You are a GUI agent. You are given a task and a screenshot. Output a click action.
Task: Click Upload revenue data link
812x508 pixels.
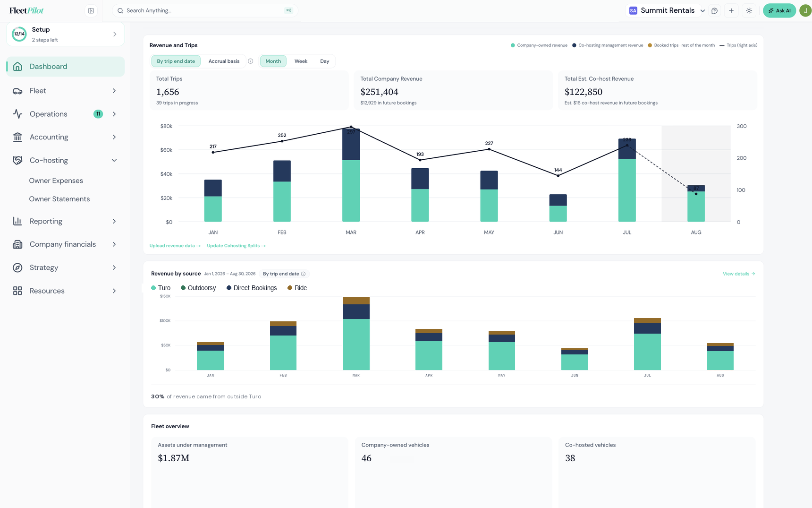[175, 246]
